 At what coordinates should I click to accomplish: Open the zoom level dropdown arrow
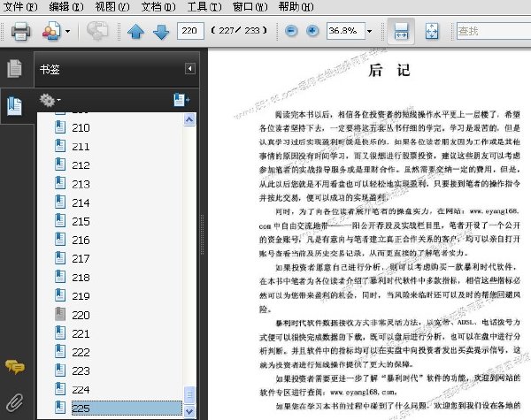coord(369,31)
